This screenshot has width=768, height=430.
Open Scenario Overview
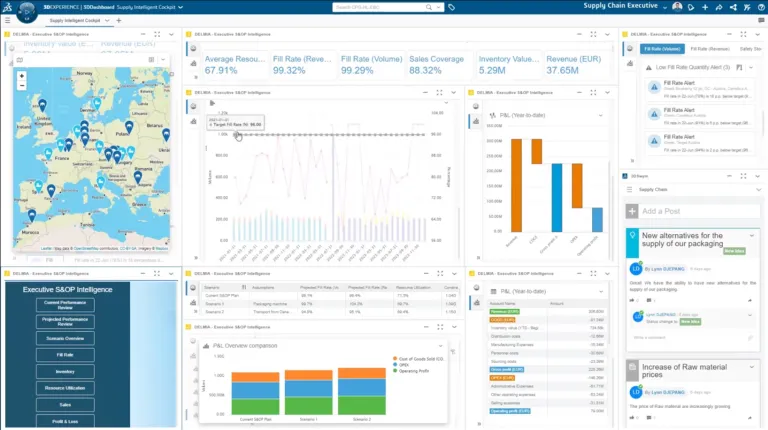65,338
